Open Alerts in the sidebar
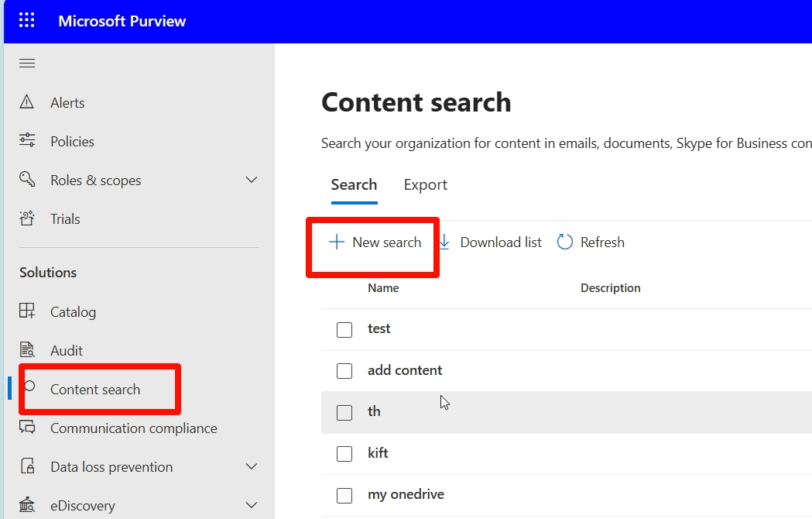The image size is (812, 519). 67,103
